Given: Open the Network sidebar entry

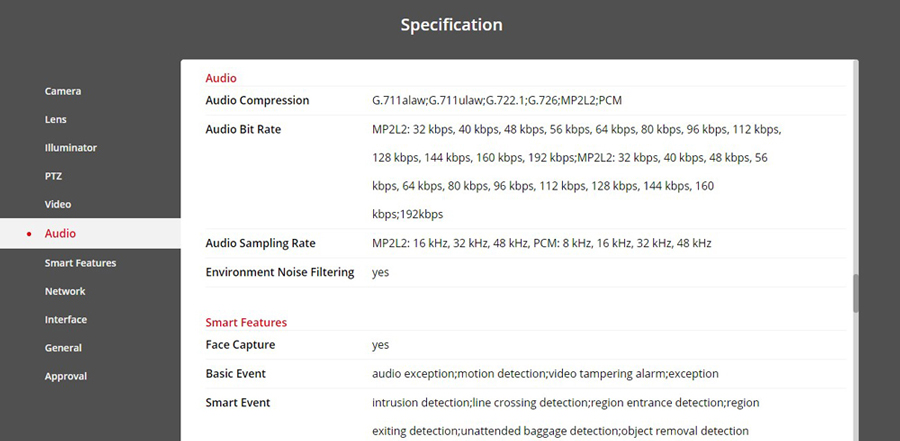Looking at the screenshot, I should tap(65, 291).
